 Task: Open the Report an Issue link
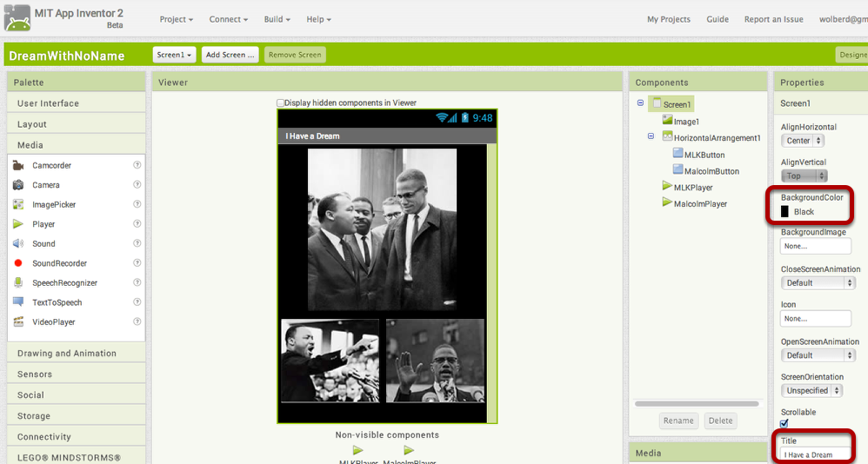(773, 19)
